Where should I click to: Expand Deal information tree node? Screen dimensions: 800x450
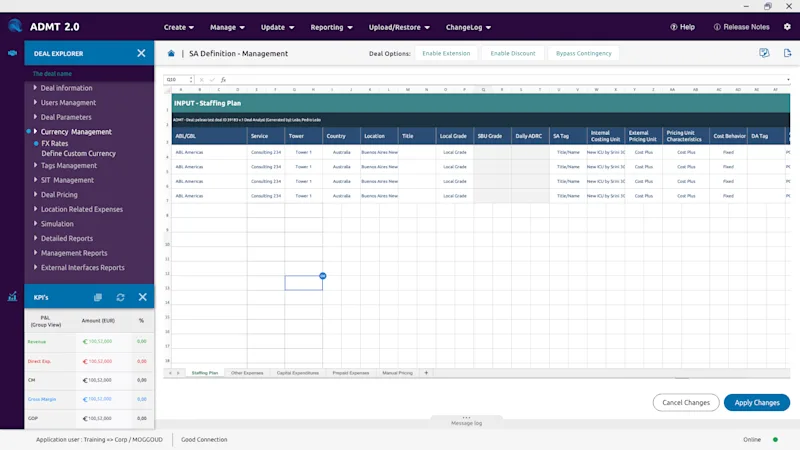point(35,88)
